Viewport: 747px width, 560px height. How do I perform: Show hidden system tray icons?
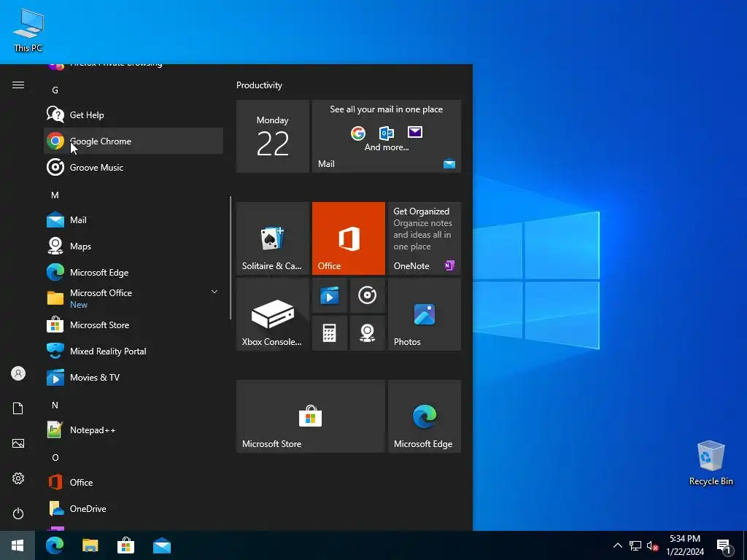click(x=617, y=545)
